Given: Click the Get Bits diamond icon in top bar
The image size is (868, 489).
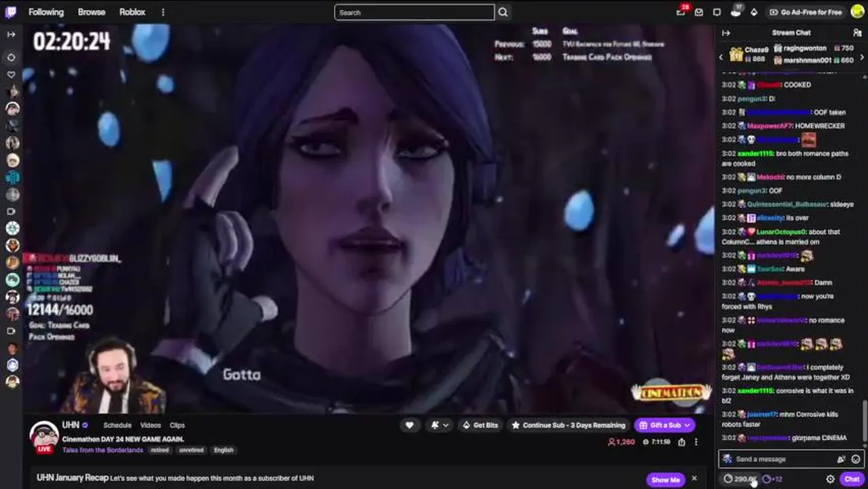Looking at the screenshot, I should click(x=753, y=12).
